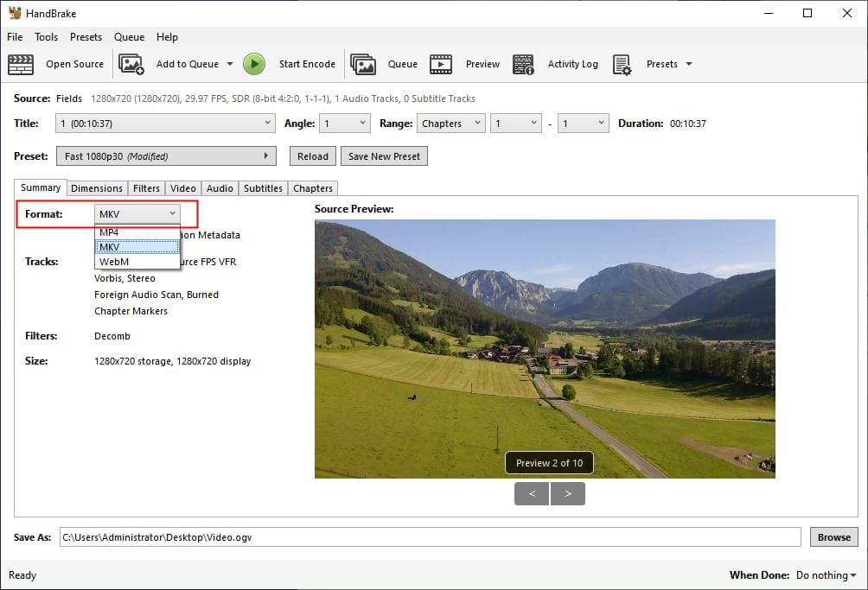Click the Save As file path field
Image resolution: width=868 pixels, height=590 pixels.
431,537
